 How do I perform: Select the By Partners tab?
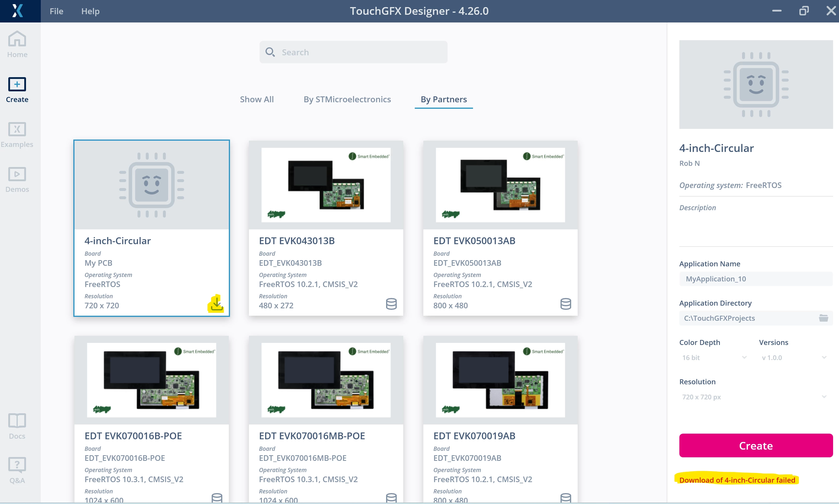coord(444,99)
